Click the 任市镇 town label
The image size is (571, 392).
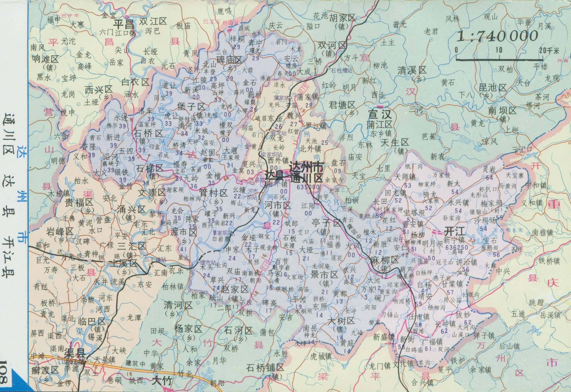click(x=419, y=317)
